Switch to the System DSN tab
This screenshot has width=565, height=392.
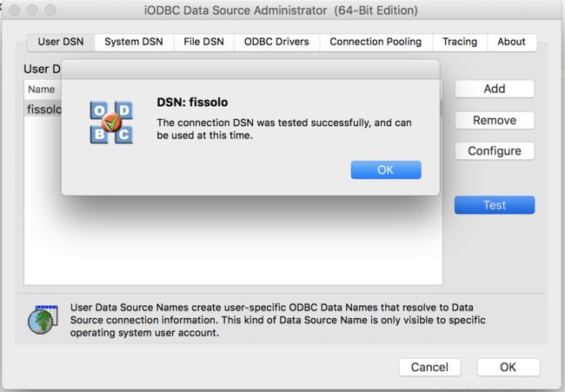[x=134, y=42]
